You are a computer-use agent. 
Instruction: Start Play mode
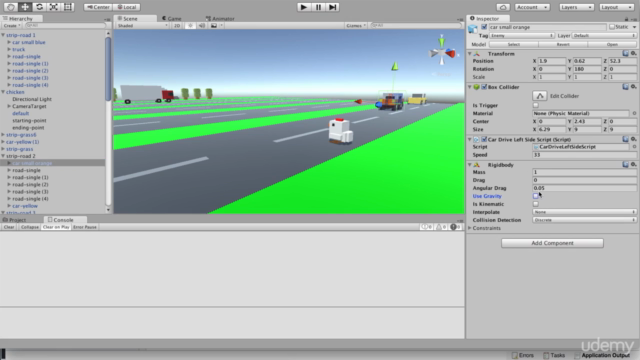coord(303,7)
